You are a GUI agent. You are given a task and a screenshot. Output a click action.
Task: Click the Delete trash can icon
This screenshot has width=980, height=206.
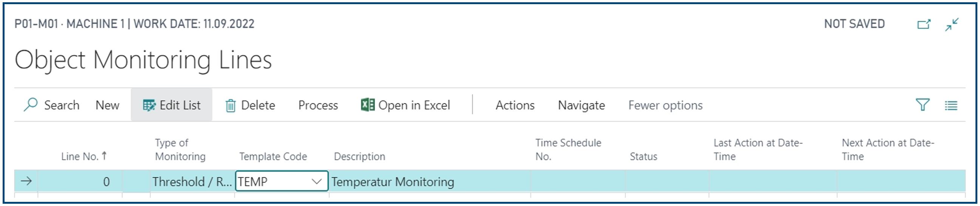tap(230, 106)
